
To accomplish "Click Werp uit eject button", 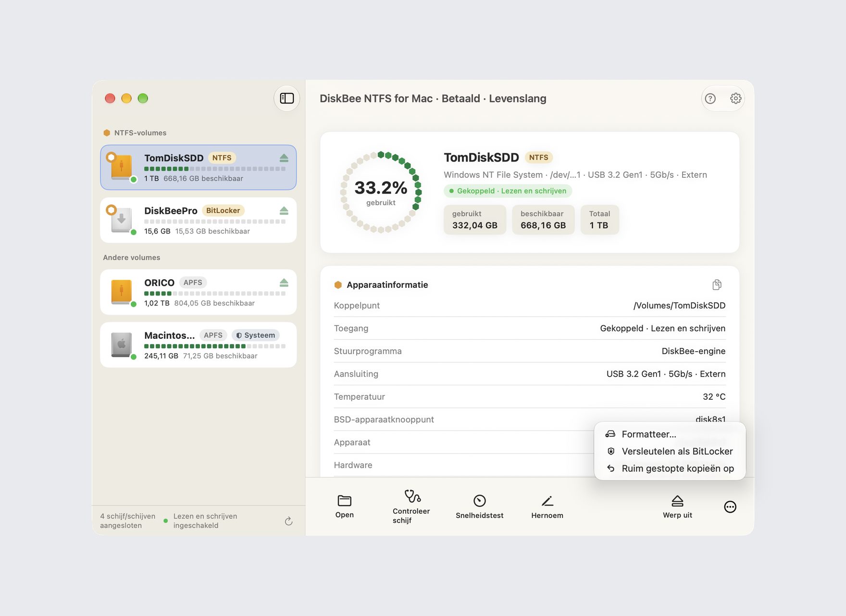I will point(677,506).
